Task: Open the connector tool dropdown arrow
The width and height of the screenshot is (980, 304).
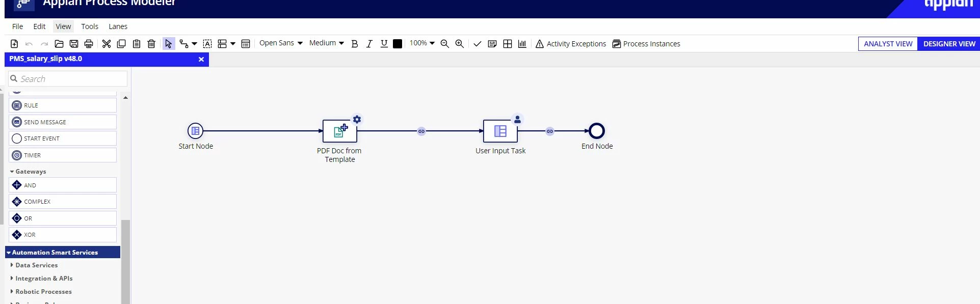Action: pyautogui.click(x=194, y=44)
